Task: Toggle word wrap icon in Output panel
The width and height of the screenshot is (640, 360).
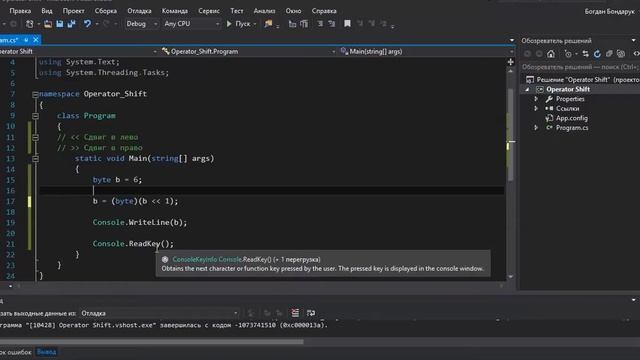Action: click(311, 313)
